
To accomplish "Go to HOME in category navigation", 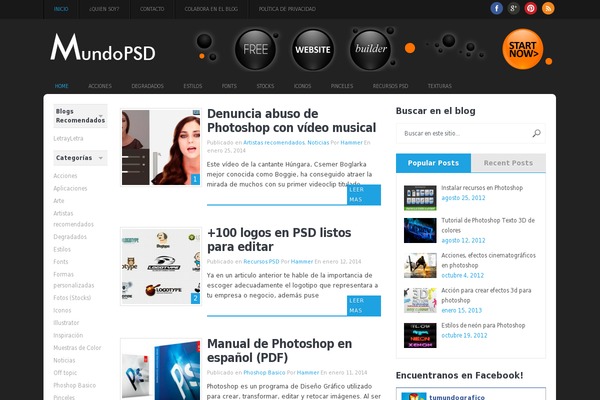I will coord(61,86).
